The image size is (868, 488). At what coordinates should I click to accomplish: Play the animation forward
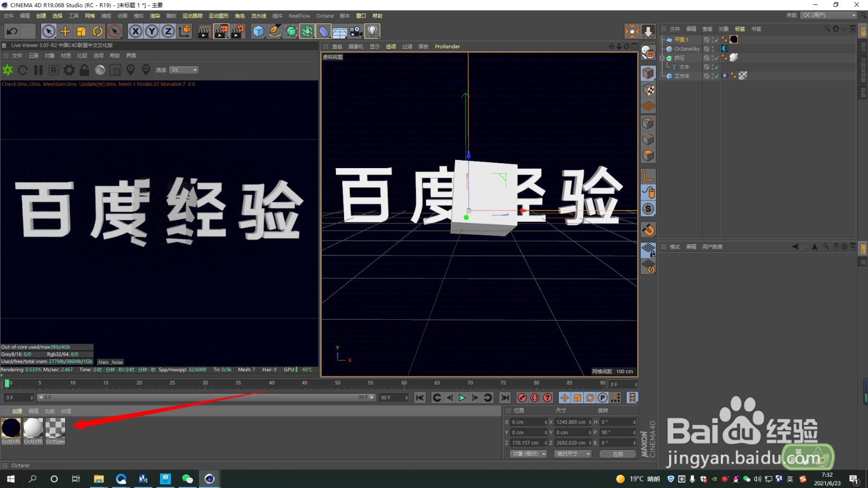pos(462,398)
